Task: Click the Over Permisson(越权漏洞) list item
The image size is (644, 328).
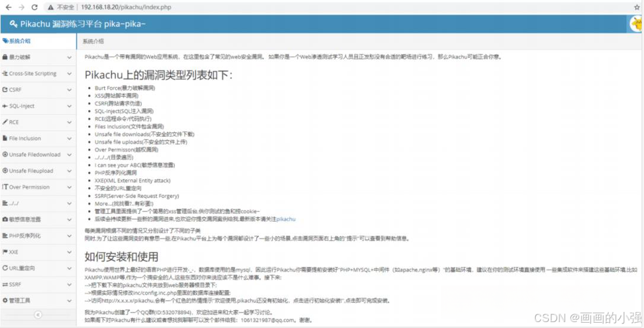Action: [x=126, y=150]
